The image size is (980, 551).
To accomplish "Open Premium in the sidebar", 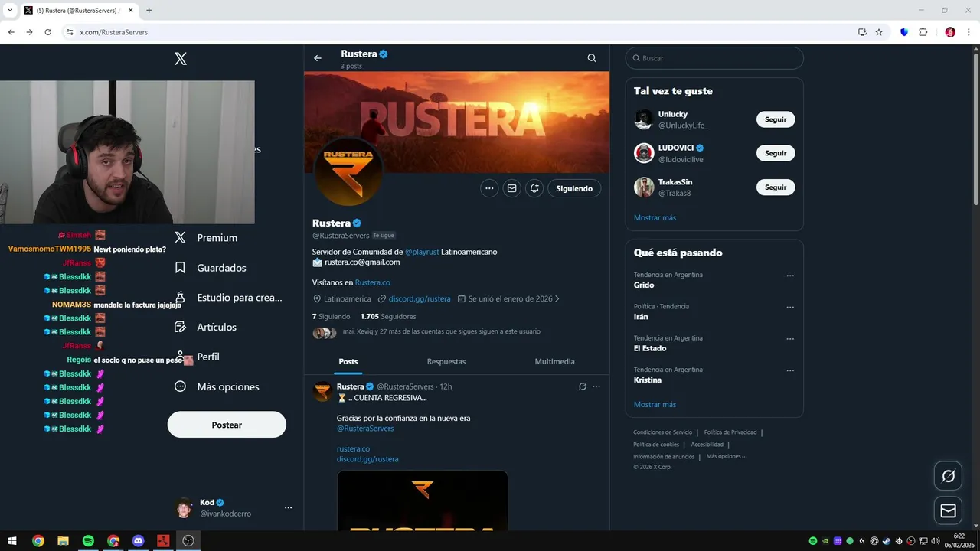I will [x=206, y=238].
